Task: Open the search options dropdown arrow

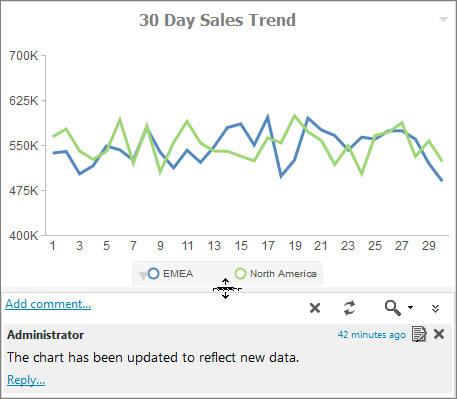Action: click(410, 307)
